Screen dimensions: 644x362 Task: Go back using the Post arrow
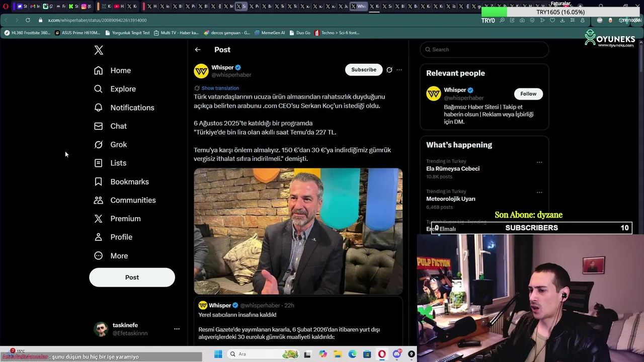pos(198,50)
